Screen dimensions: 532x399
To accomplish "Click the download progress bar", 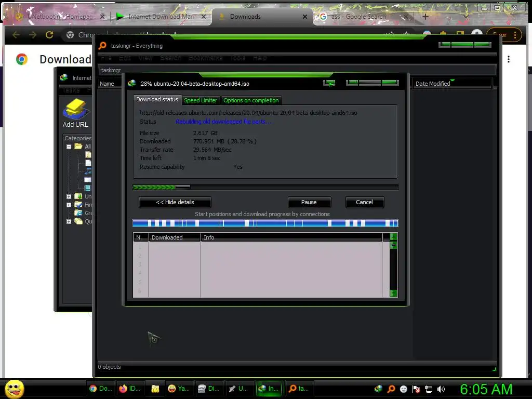I will click(265, 187).
